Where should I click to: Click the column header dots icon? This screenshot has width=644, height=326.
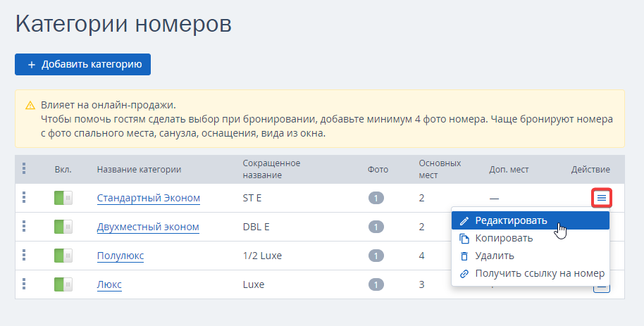pos(24,169)
